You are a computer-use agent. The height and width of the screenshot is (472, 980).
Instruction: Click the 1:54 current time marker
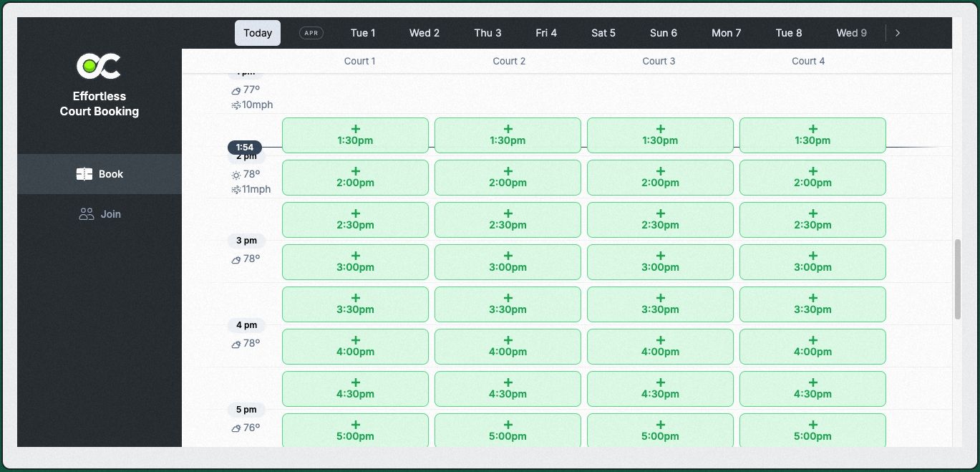(x=245, y=148)
